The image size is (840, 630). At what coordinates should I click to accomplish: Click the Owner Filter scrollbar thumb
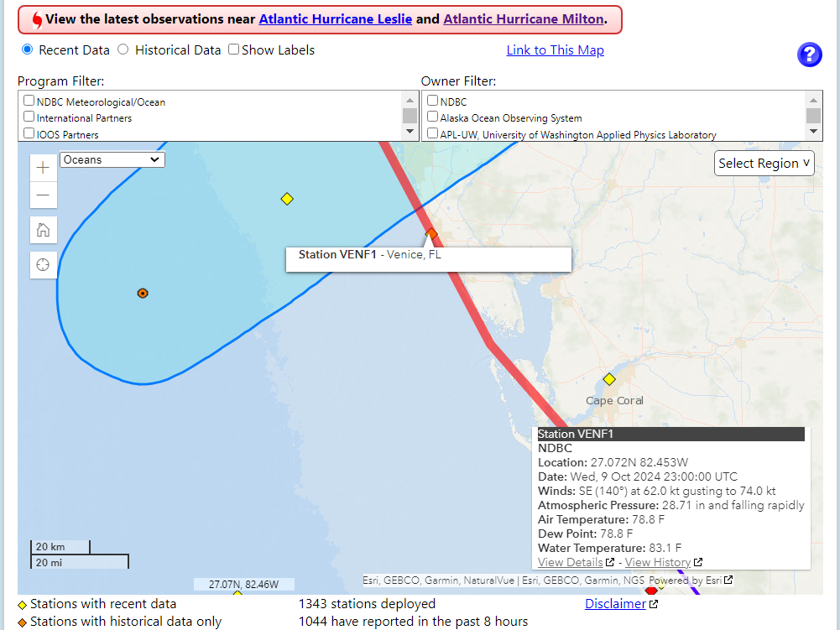click(x=813, y=116)
